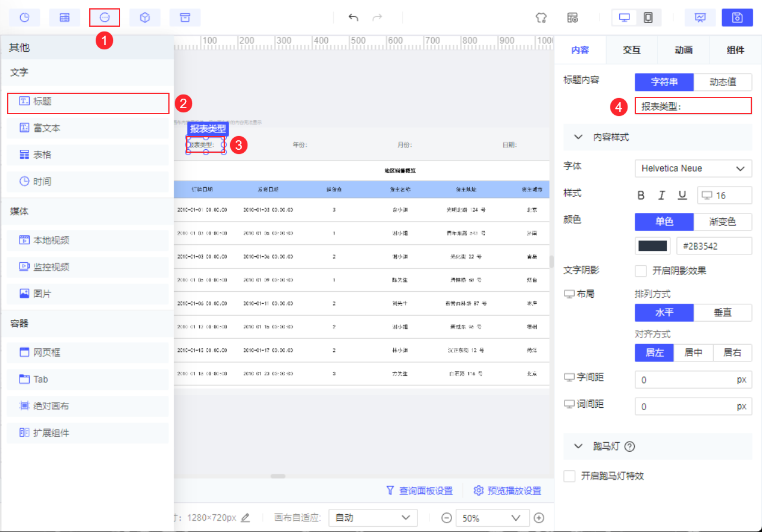This screenshot has height=532, width=762.
Task: Switch to mobile phone layout
Action: (x=648, y=18)
